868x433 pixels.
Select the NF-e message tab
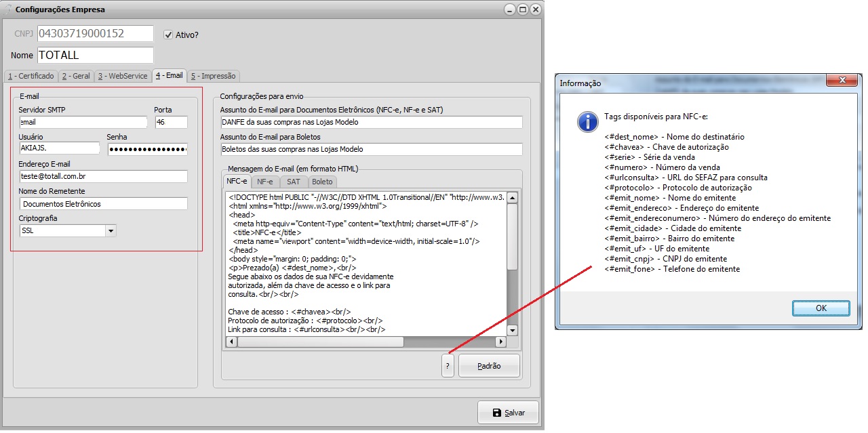264,182
